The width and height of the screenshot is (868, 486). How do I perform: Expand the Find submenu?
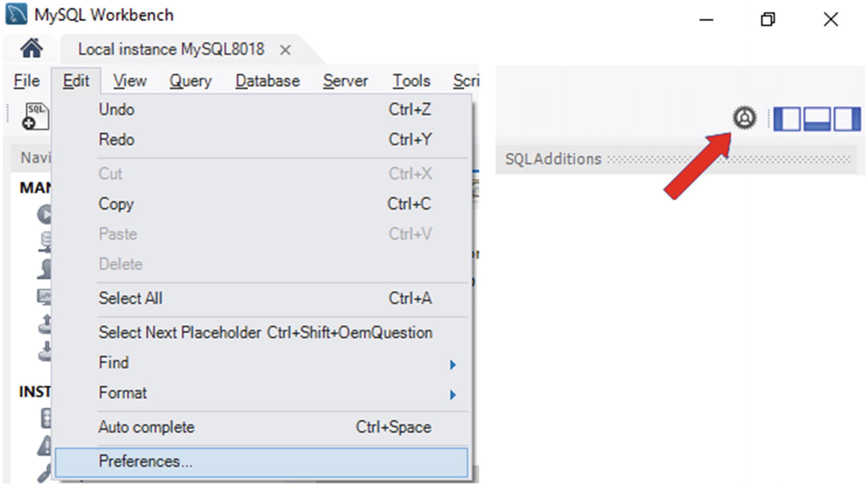click(262, 363)
